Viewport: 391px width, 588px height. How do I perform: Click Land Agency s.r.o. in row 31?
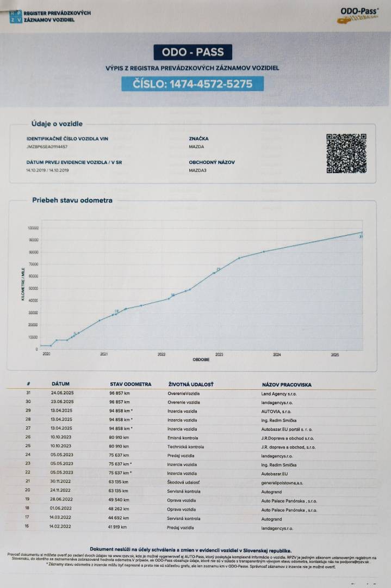279,394
